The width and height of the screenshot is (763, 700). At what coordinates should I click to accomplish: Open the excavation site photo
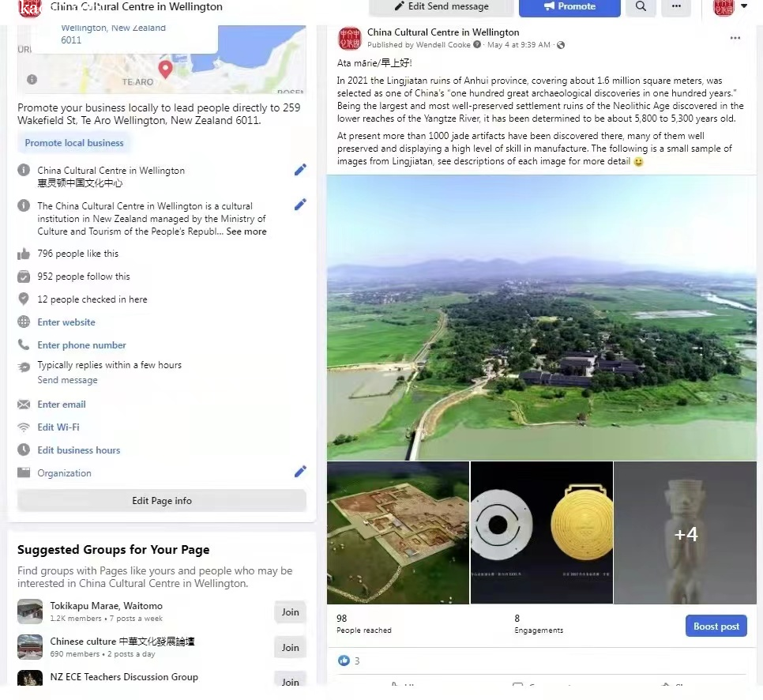(398, 533)
